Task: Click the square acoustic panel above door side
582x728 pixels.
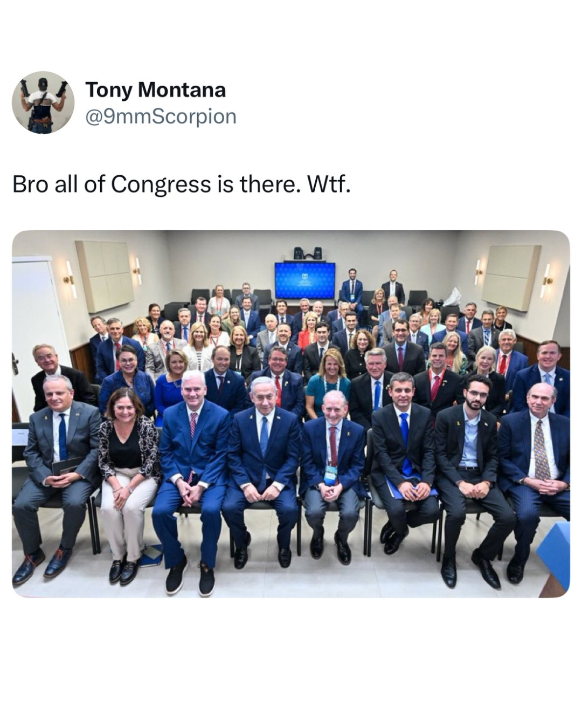Action: (x=105, y=276)
